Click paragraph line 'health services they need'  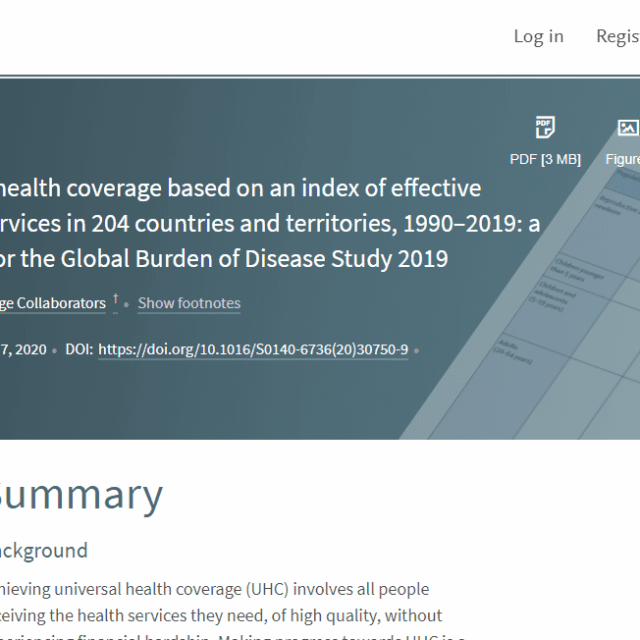[220, 615]
